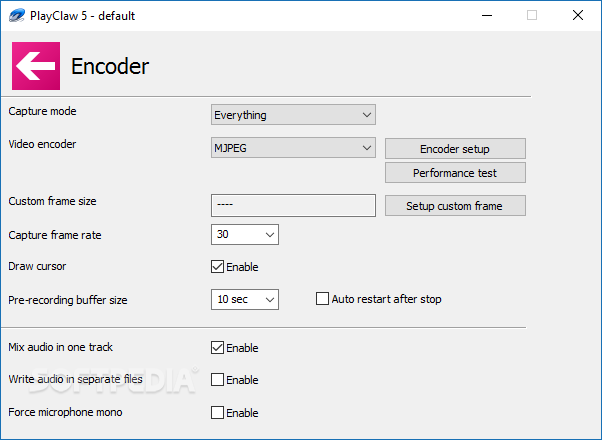Minimize the PlayClaw window
Viewport: 602px width, 440px height.
[x=487, y=15]
